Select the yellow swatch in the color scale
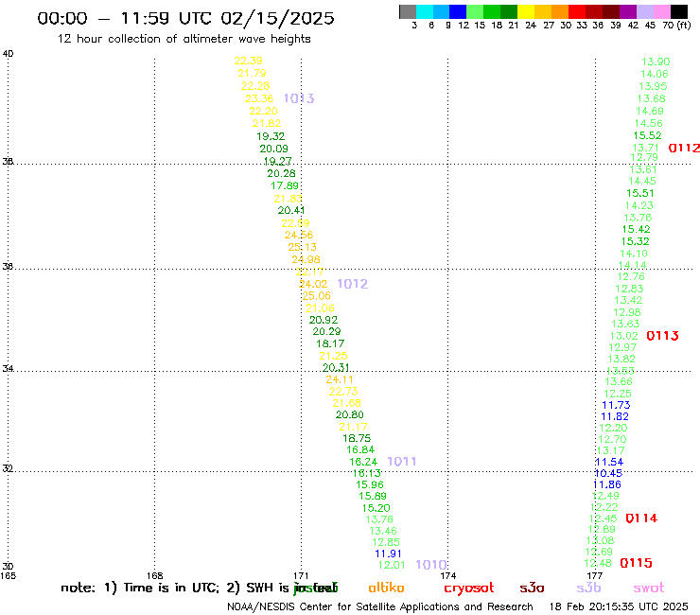Viewport: 700px width, 615px height. click(x=526, y=12)
